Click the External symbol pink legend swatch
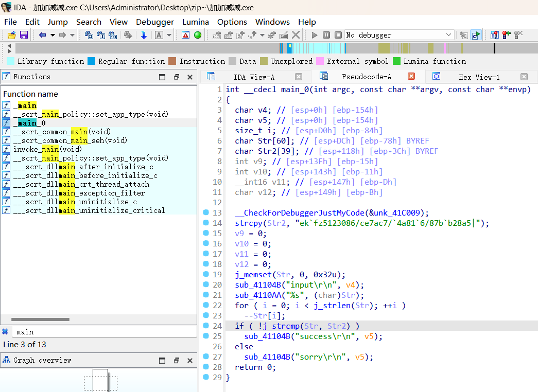The height and width of the screenshot is (392, 538). [320, 61]
